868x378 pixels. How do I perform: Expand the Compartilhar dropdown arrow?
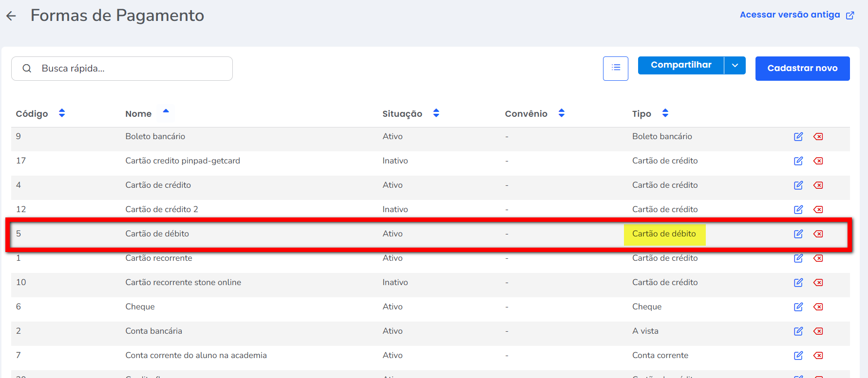click(x=735, y=65)
